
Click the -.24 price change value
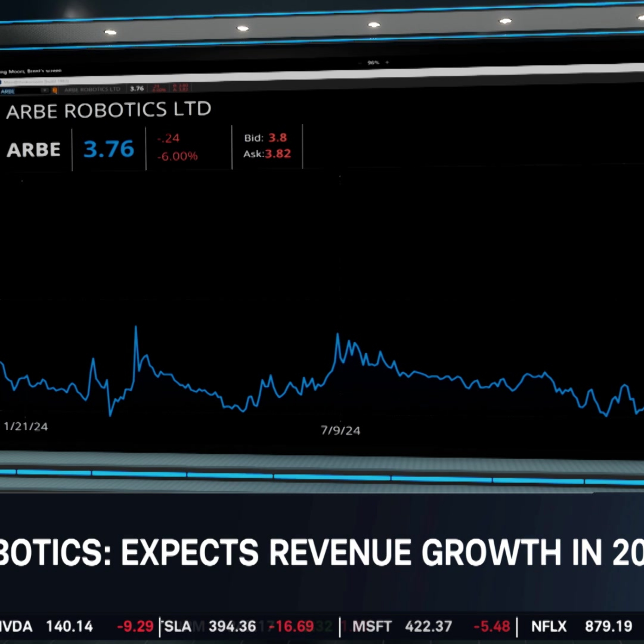(x=168, y=138)
